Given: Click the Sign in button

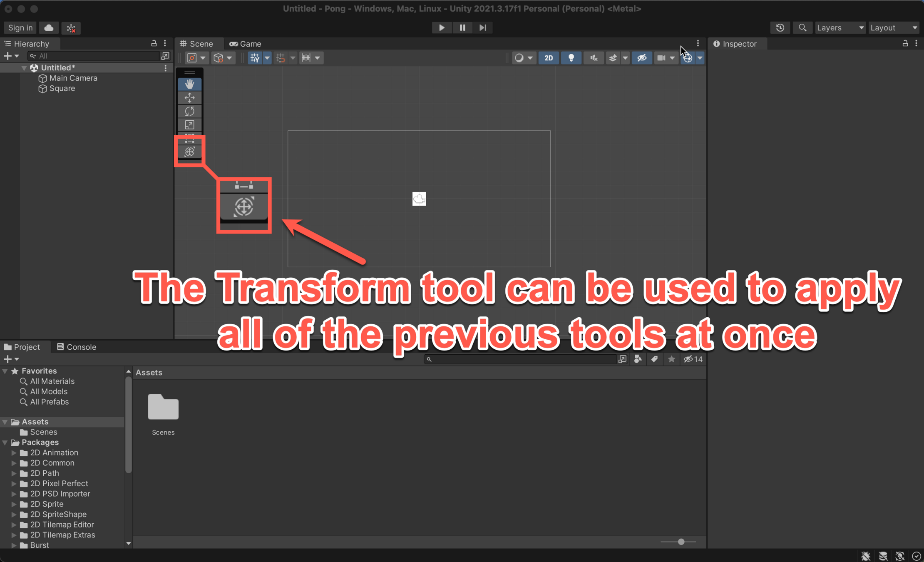Looking at the screenshot, I should [20, 28].
